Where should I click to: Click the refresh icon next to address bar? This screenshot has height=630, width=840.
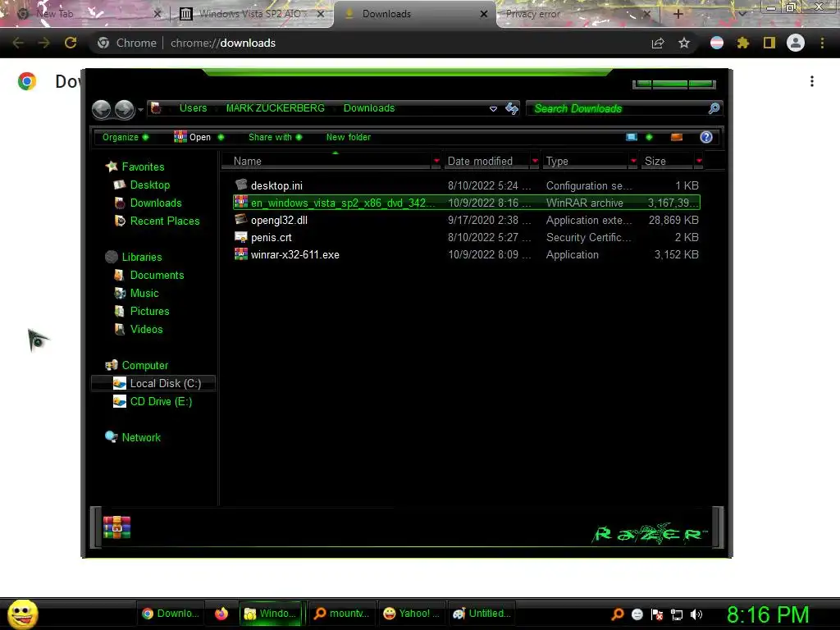512,109
